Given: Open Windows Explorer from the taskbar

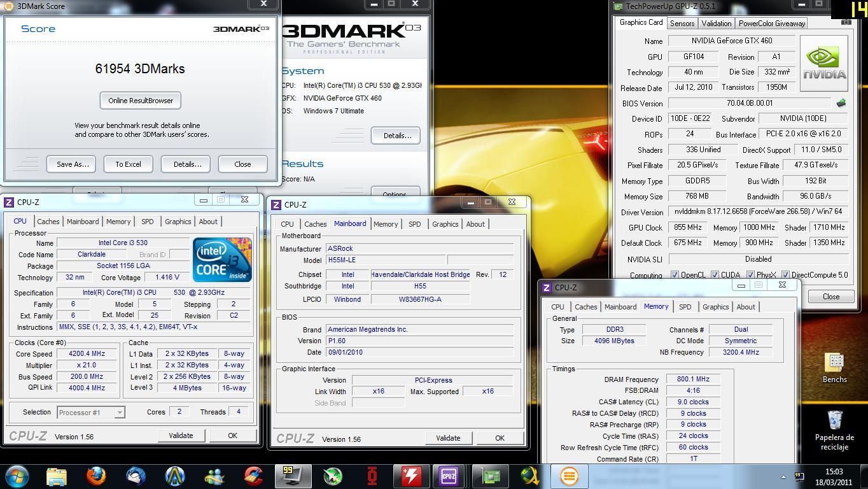Looking at the screenshot, I should (57, 476).
